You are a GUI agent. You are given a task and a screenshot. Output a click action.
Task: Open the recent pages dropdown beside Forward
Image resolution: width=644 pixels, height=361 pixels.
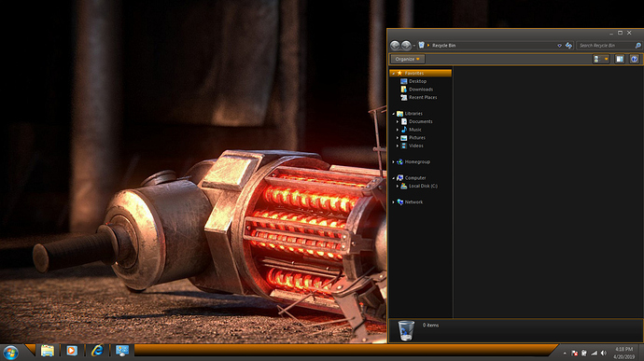(414, 46)
